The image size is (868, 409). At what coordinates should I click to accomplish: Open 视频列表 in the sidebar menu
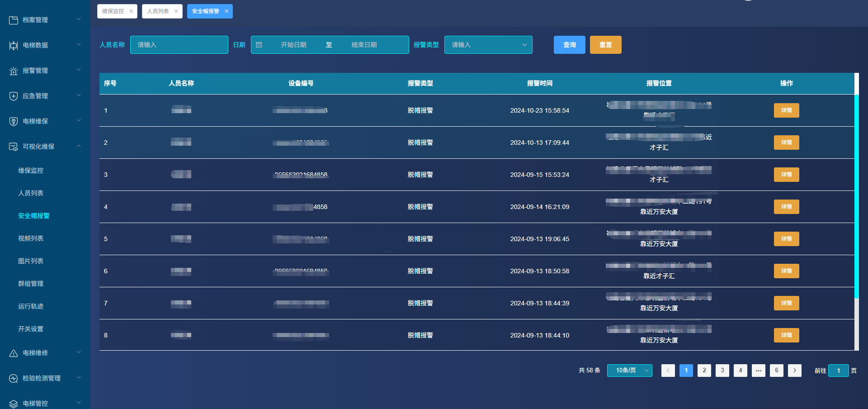click(31, 238)
